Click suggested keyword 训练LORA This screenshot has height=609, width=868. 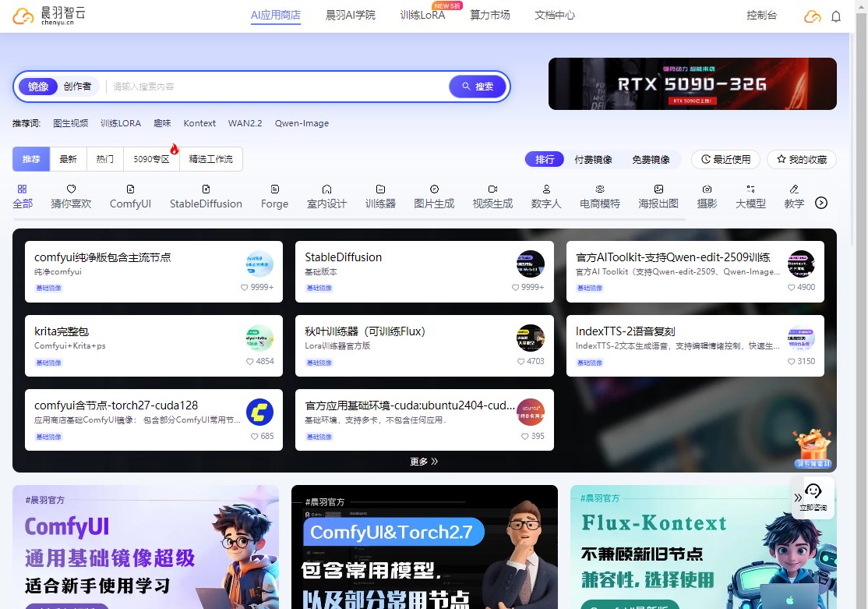click(121, 123)
